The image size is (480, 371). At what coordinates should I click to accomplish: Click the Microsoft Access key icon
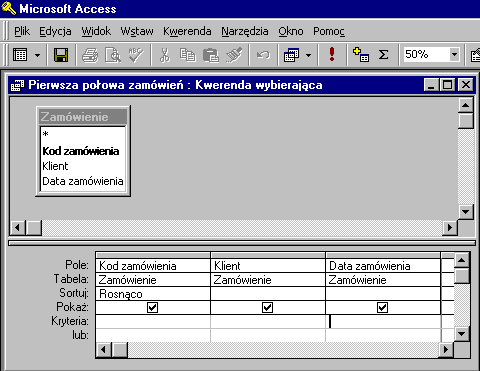(x=8, y=8)
